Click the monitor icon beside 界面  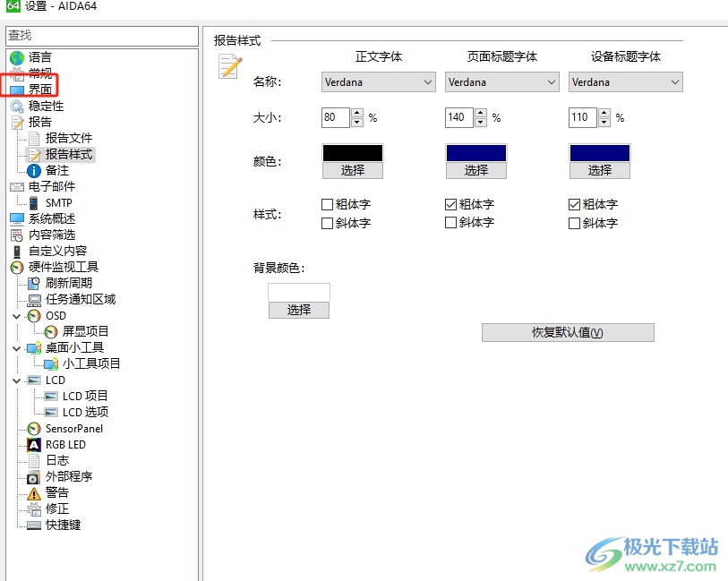[17, 90]
